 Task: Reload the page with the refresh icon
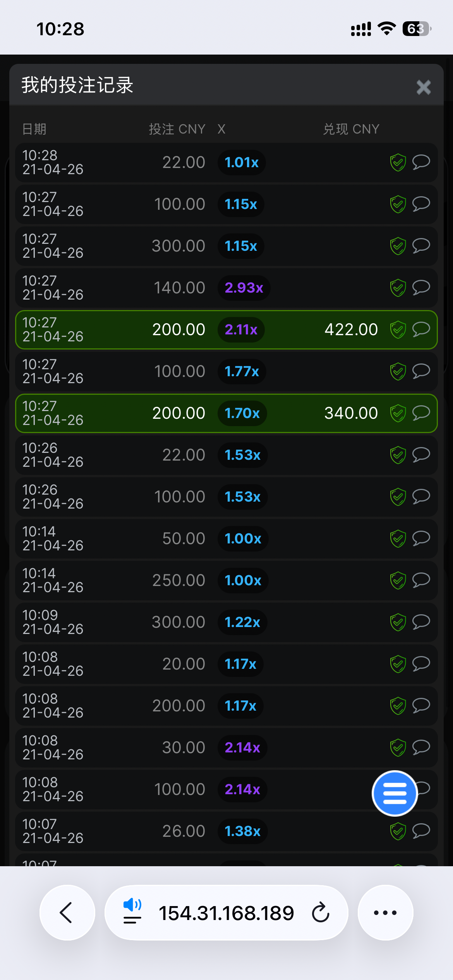click(x=321, y=913)
